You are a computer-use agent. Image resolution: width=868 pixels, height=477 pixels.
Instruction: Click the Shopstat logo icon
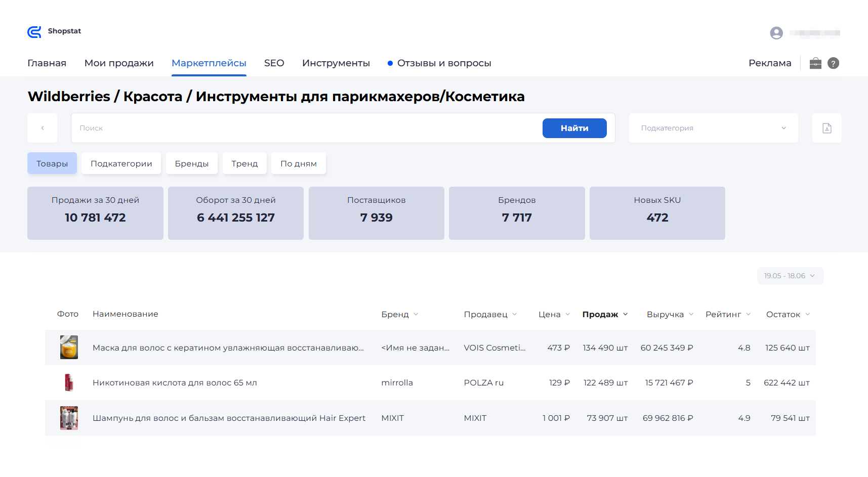(x=34, y=32)
